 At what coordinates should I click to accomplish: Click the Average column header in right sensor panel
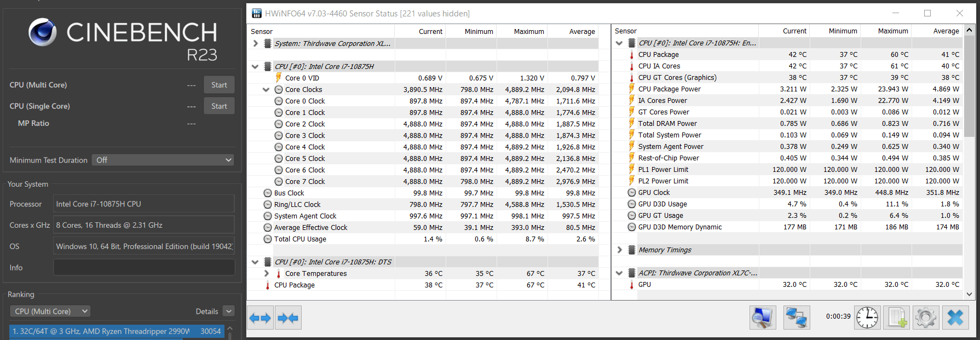click(x=946, y=31)
